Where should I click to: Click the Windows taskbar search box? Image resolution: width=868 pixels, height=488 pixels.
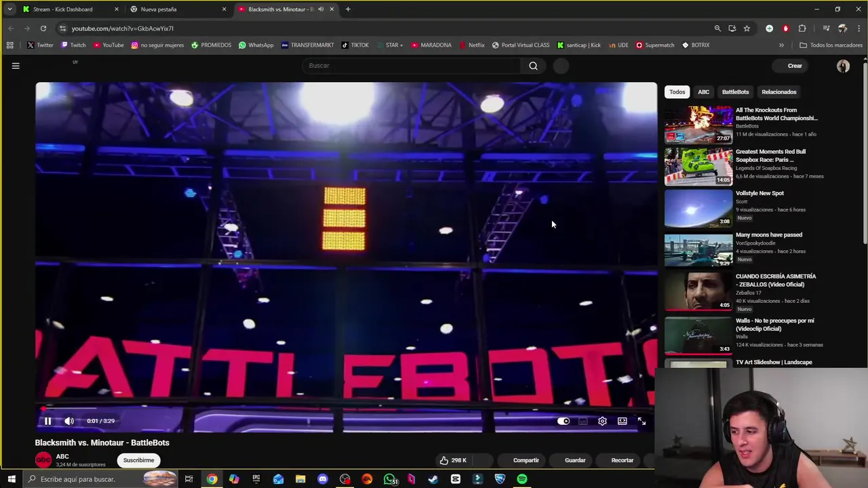(100, 479)
